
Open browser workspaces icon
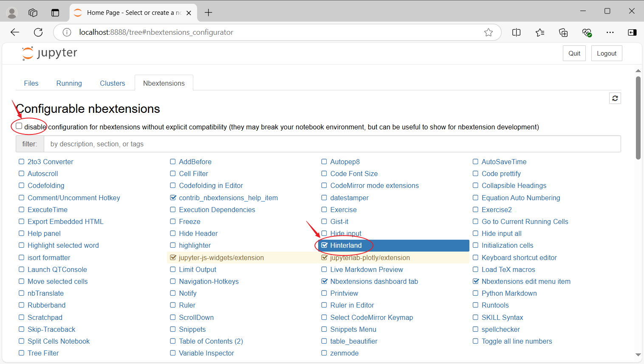tap(33, 13)
